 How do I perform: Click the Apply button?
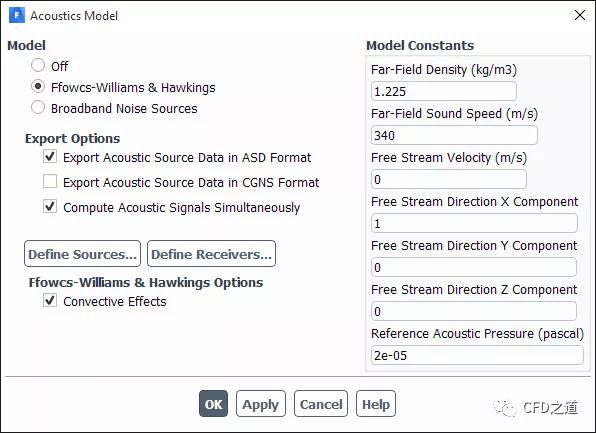click(261, 404)
